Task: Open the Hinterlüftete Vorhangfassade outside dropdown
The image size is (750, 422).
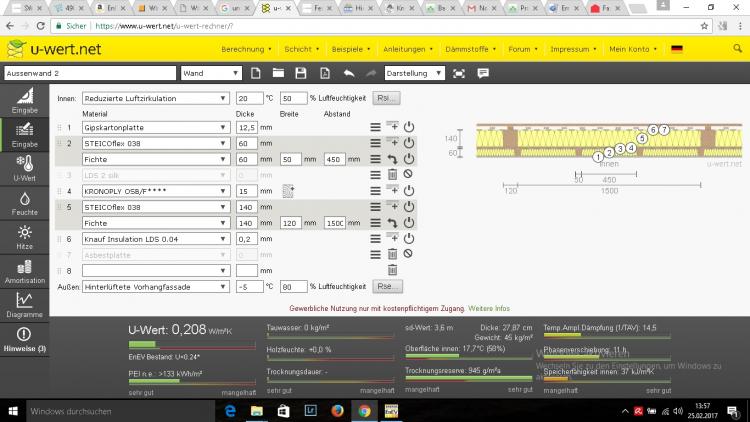Action: tap(155, 286)
